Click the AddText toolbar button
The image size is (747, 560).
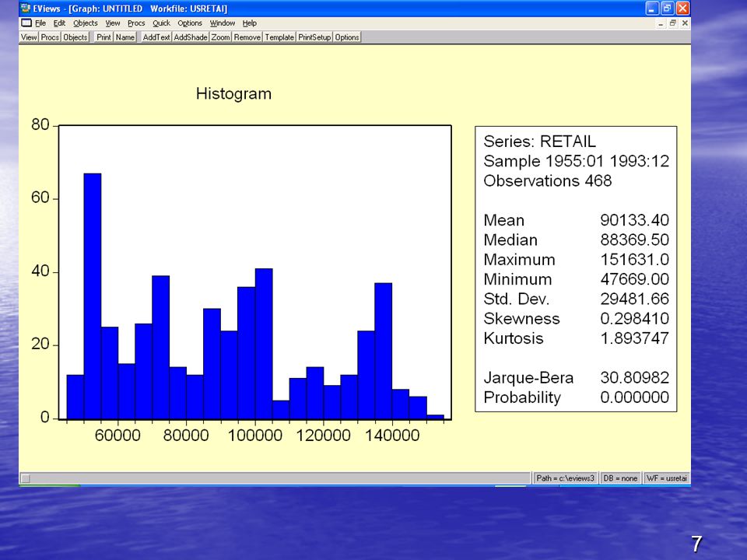pos(156,37)
